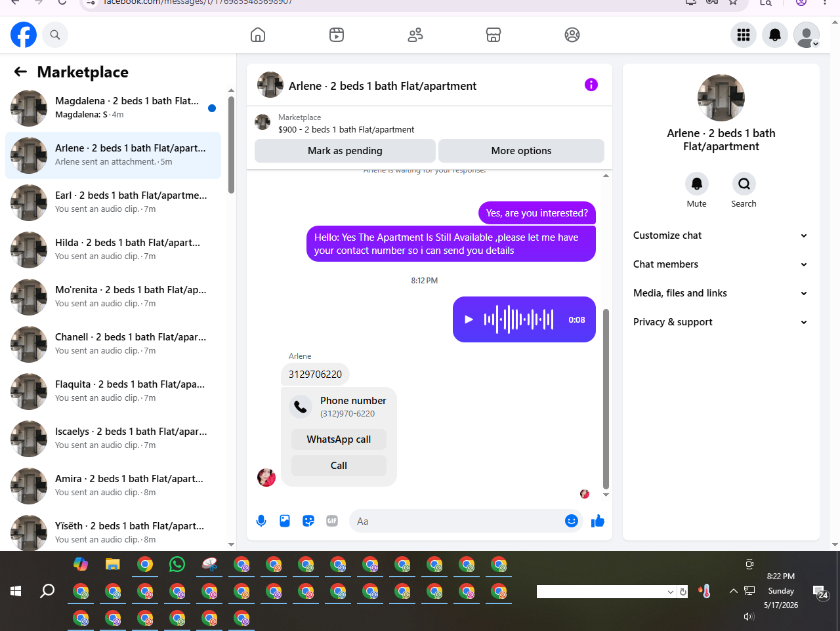Go to the Facebook home logo
Screen dimensions: 840x631
(24, 35)
